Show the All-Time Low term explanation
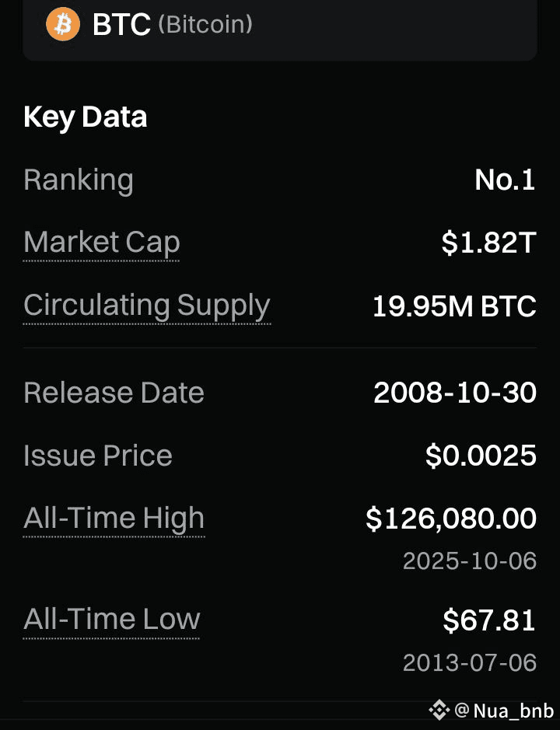The width and height of the screenshot is (560, 730). click(x=111, y=620)
